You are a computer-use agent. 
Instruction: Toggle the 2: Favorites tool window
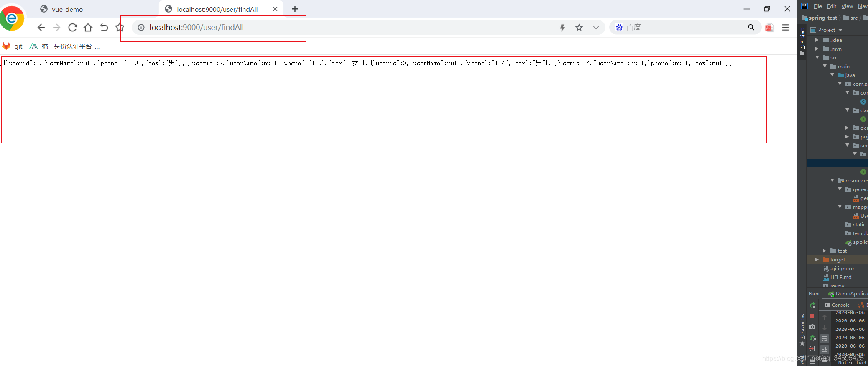(802, 330)
